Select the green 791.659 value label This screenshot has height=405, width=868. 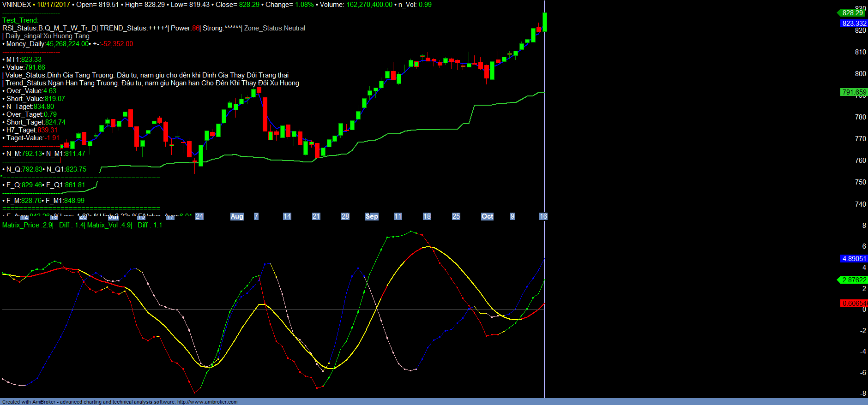[x=854, y=92]
